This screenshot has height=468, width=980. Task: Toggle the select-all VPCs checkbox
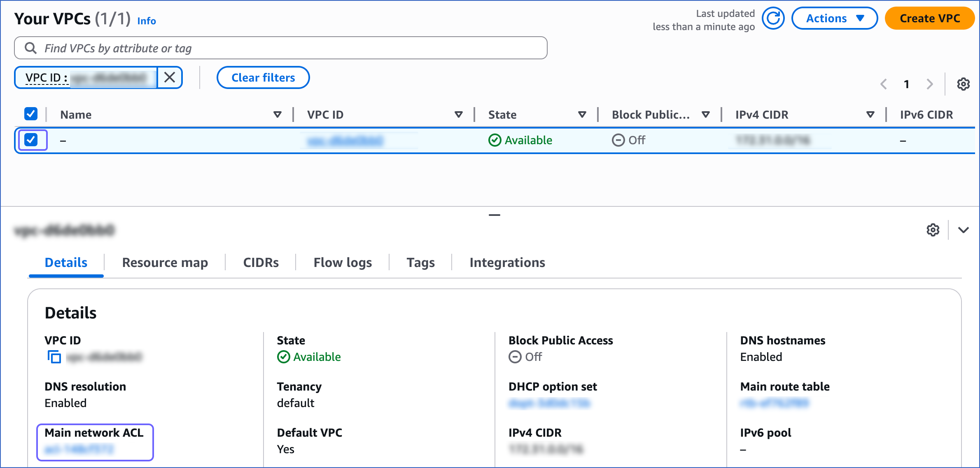click(x=31, y=114)
